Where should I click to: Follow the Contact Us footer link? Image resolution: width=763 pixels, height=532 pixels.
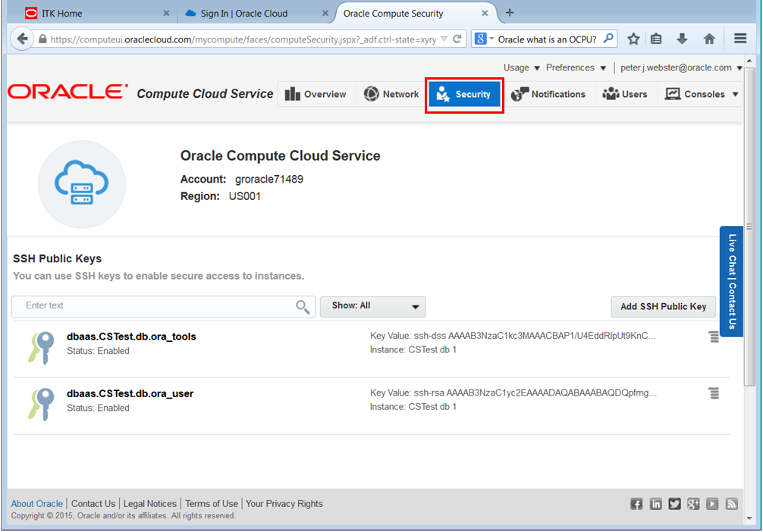[93, 504]
